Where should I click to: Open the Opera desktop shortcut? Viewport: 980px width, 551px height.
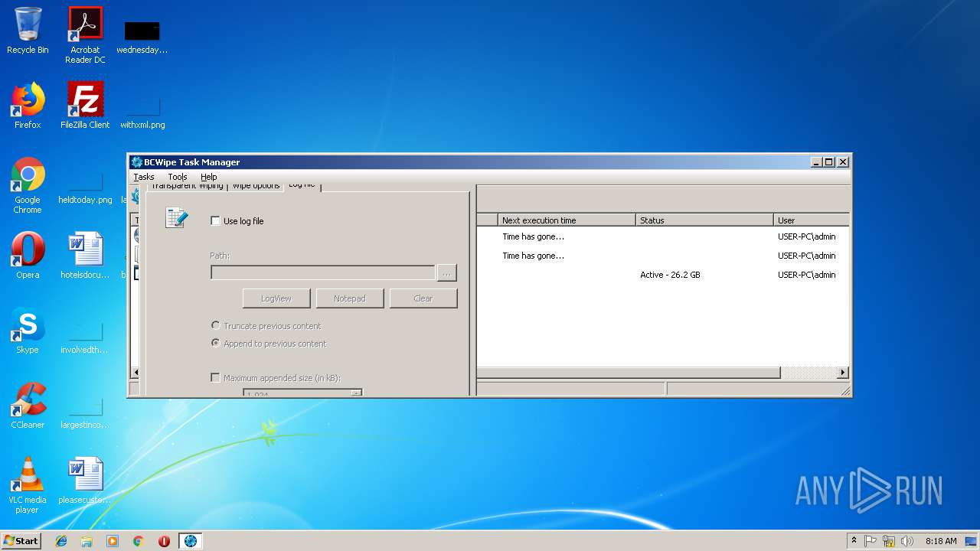(x=28, y=256)
